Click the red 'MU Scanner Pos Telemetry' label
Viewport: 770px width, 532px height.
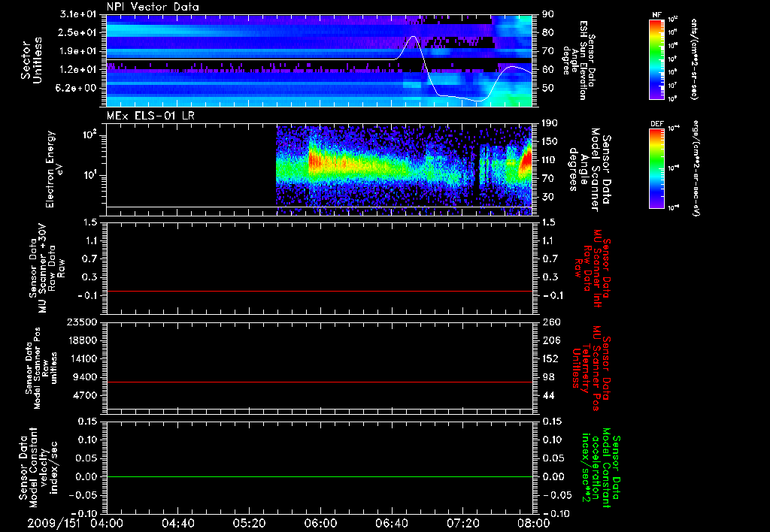591,369
